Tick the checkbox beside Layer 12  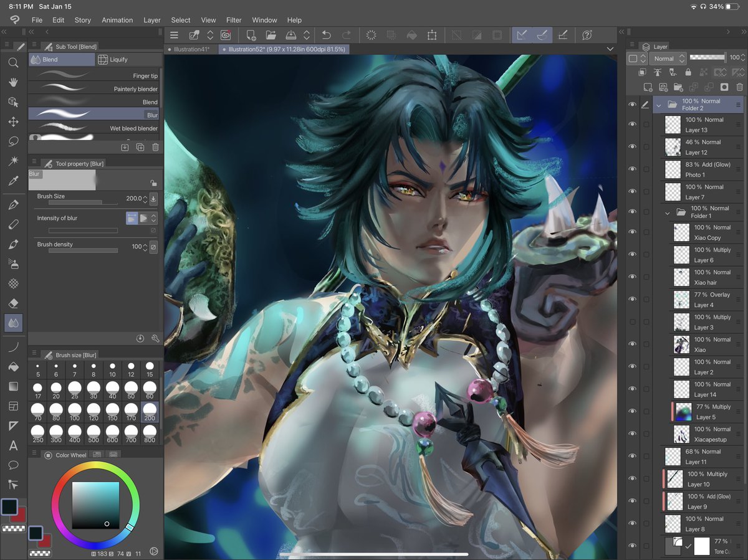click(646, 147)
